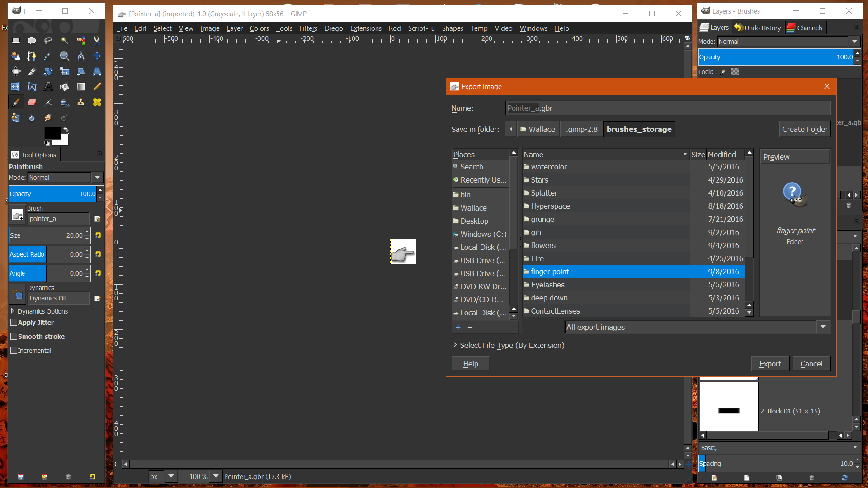Select the Heal bandage tool
Screen dimensions: 868x488
pyautogui.click(x=97, y=102)
